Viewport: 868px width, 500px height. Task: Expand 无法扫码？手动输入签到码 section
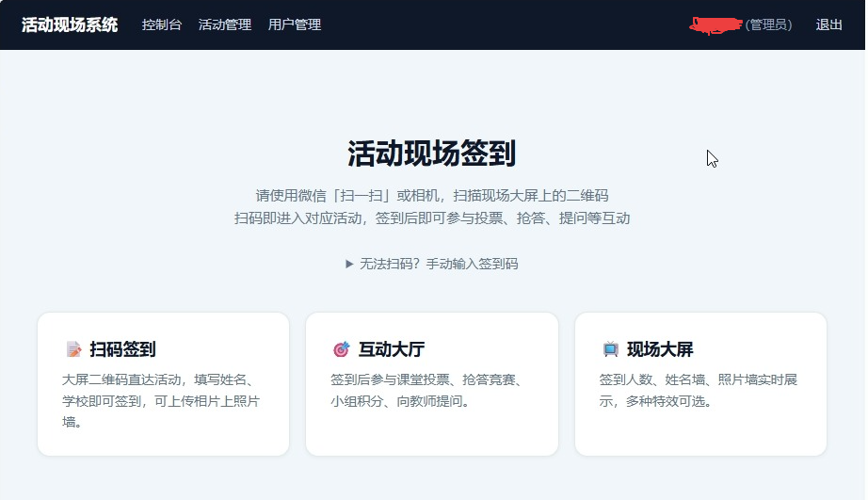click(432, 264)
